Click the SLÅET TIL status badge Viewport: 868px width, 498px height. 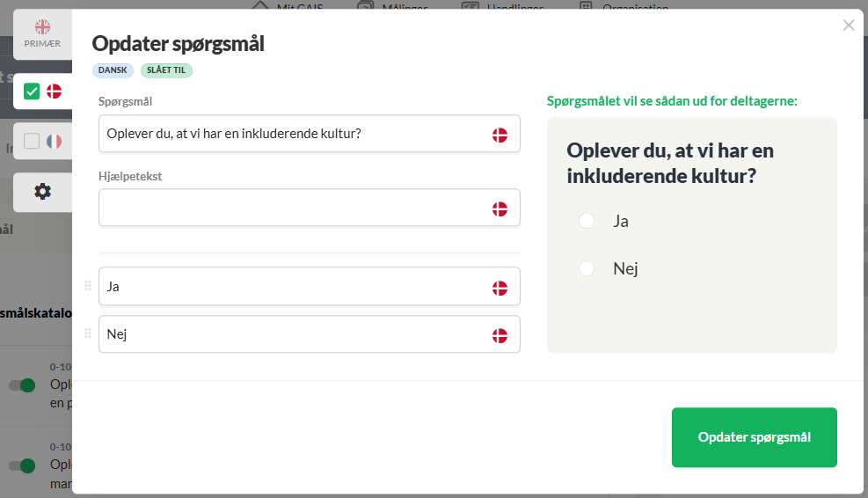tap(166, 70)
